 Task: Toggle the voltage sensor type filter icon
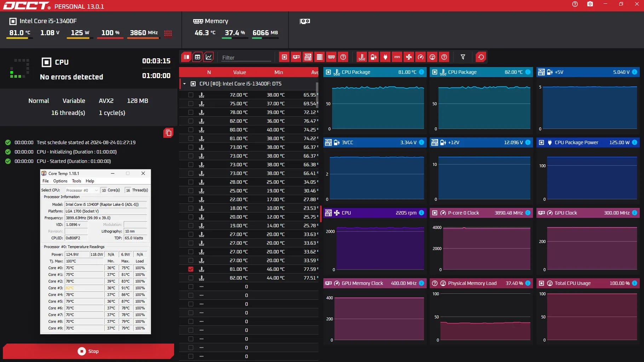(x=373, y=57)
